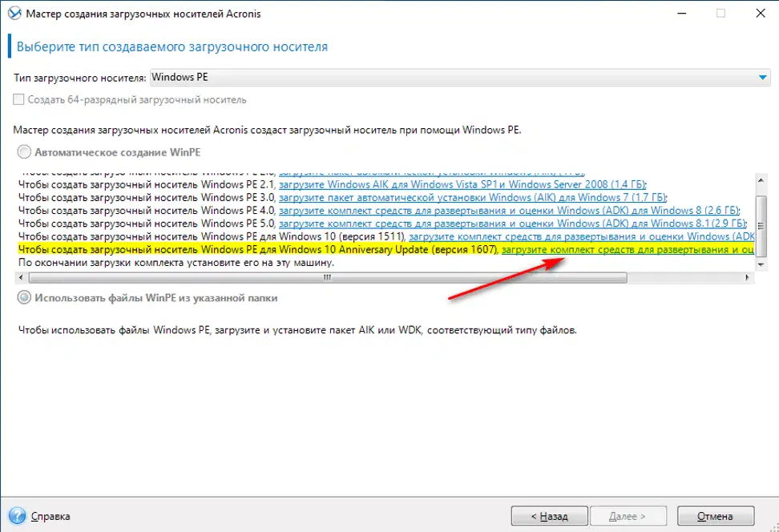The height and width of the screenshot is (532, 779).
Task: Open Windows AIK for Vista SP1 download link
Action: point(462,185)
